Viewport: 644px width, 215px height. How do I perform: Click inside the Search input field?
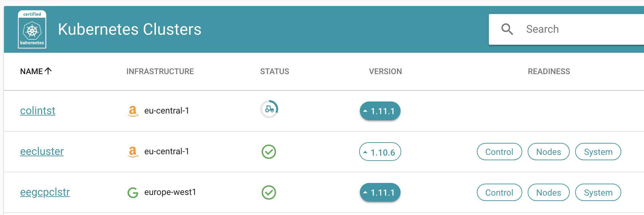[x=568, y=29]
